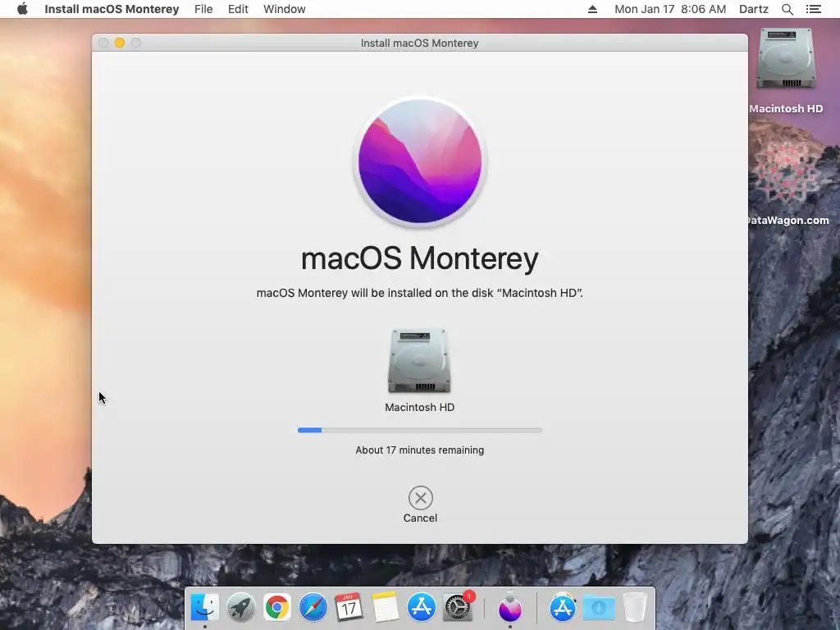
Task: Open Notification Center list icon
Action: (814, 9)
